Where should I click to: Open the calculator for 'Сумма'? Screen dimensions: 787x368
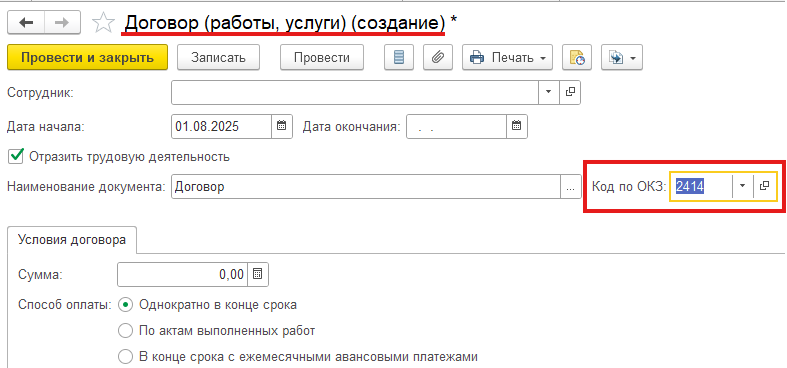(258, 274)
